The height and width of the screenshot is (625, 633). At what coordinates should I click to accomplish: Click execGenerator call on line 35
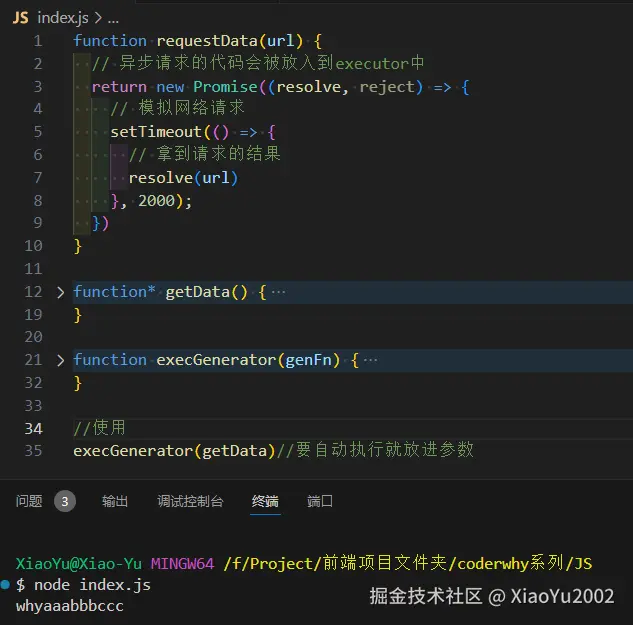[x=133, y=451]
